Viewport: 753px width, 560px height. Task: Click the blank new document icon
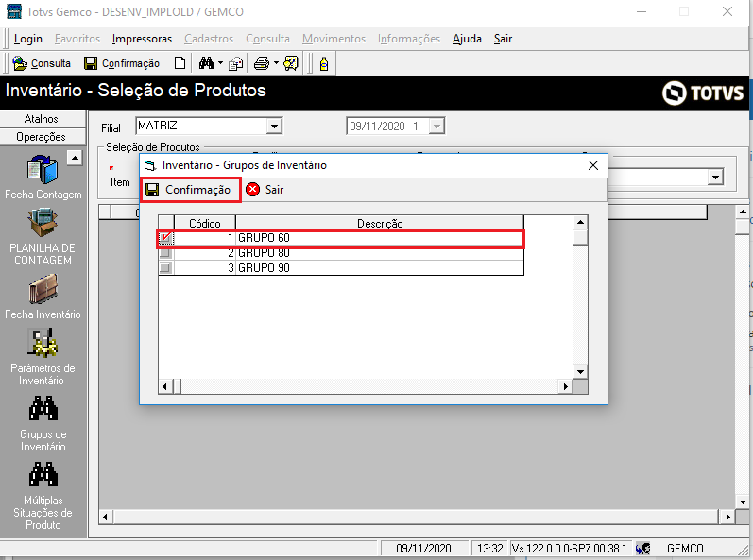pyautogui.click(x=180, y=63)
